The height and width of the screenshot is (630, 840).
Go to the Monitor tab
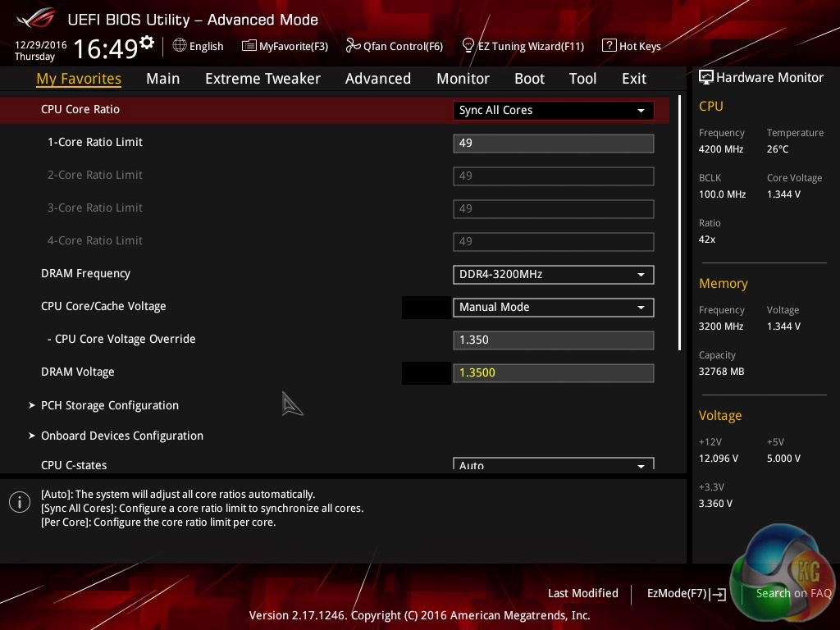[x=463, y=79]
